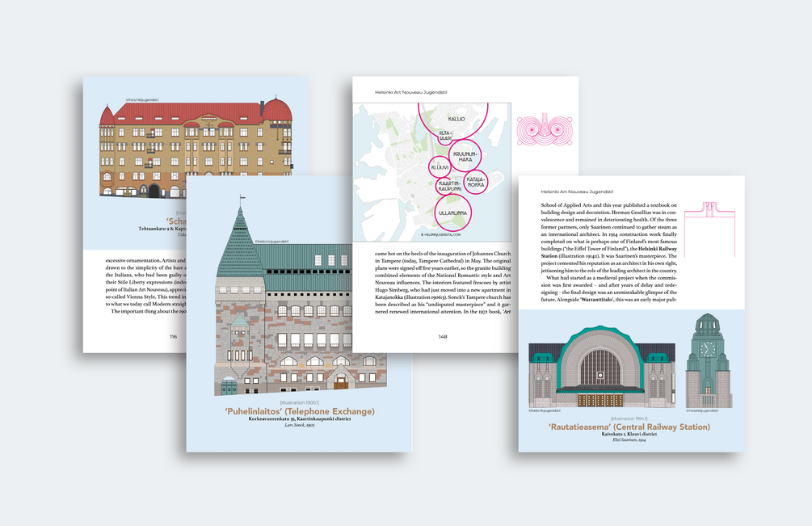Click the 'Rautatieasema' (Central Railway Station) title

(x=629, y=427)
